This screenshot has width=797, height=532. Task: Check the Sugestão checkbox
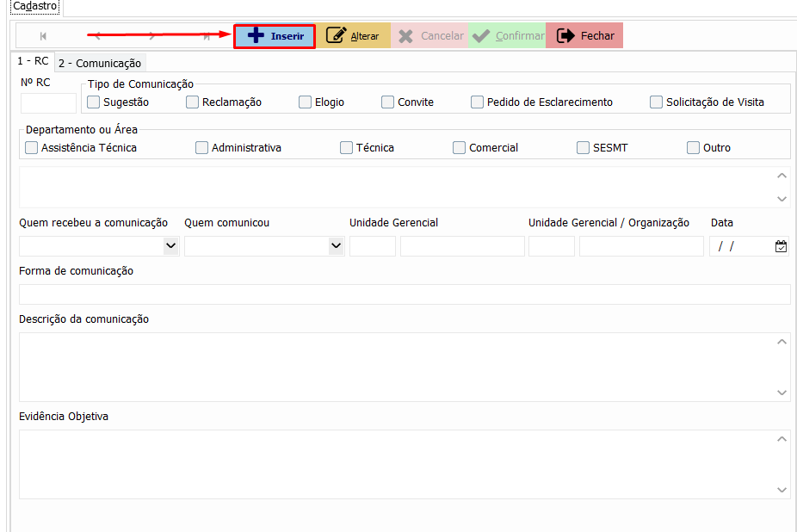pyautogui.click(x=94, y=102)
